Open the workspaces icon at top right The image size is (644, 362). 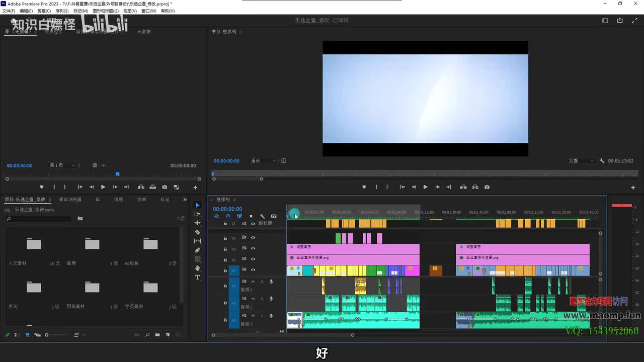click(605, 21)
